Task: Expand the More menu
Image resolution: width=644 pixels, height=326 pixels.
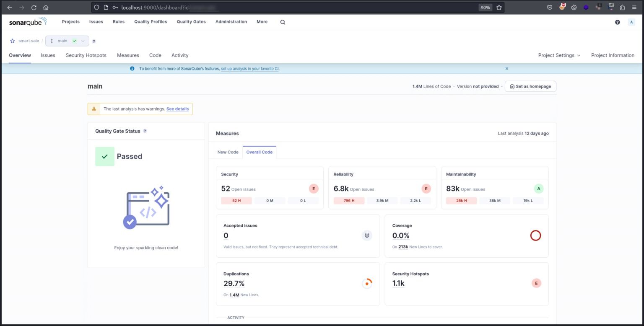Action: (262, 22)
